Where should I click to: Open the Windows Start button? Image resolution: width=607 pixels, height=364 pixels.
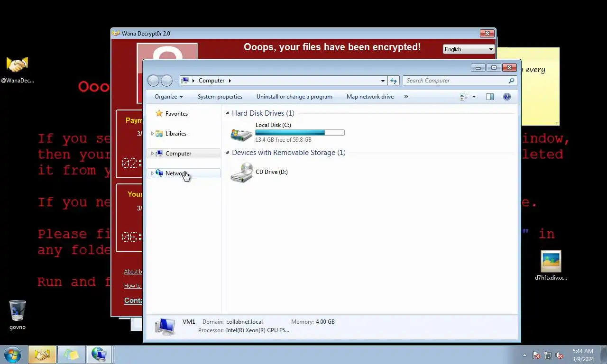13,355
